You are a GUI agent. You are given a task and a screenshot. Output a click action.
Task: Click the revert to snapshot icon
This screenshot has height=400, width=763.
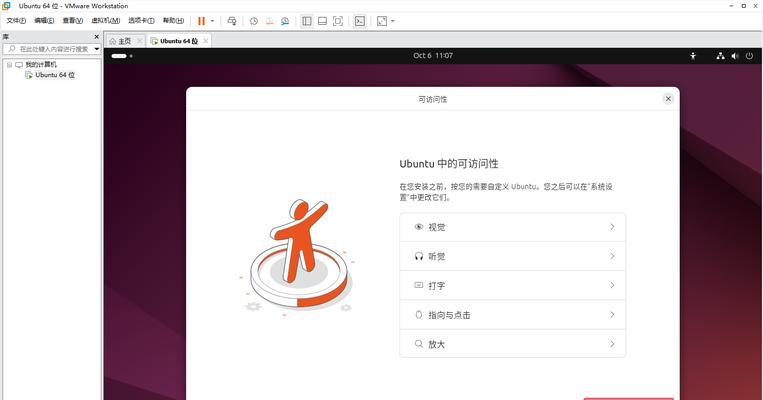pyautogui.click(x=270, y=21)
